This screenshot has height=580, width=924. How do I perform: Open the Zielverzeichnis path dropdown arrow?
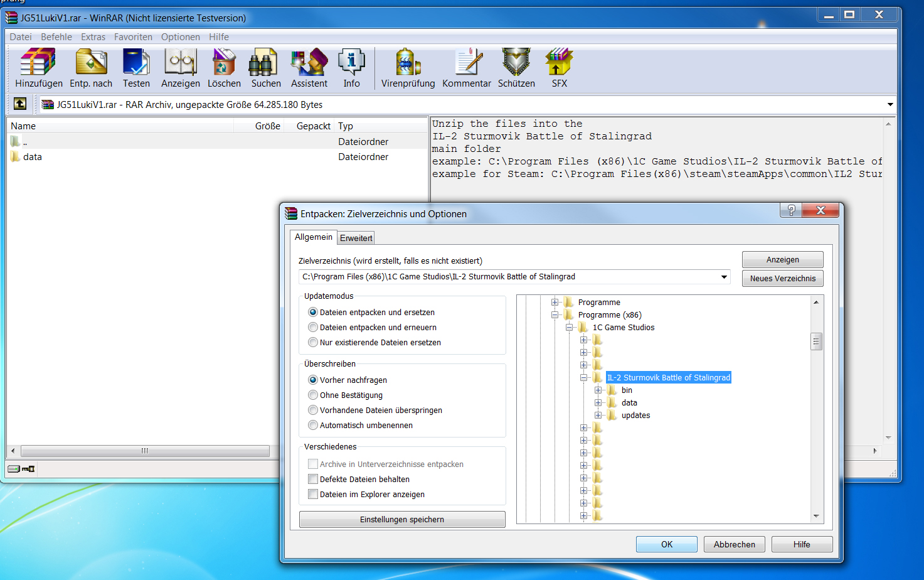tap(724, 277)
